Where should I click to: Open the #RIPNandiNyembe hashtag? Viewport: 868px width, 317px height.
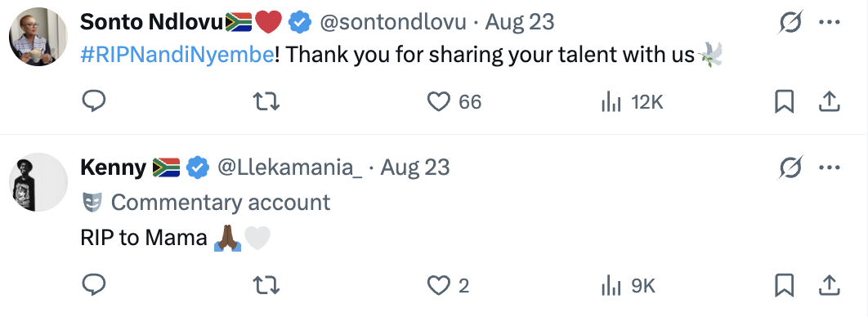pyautogui.click(x=177, y=55)
